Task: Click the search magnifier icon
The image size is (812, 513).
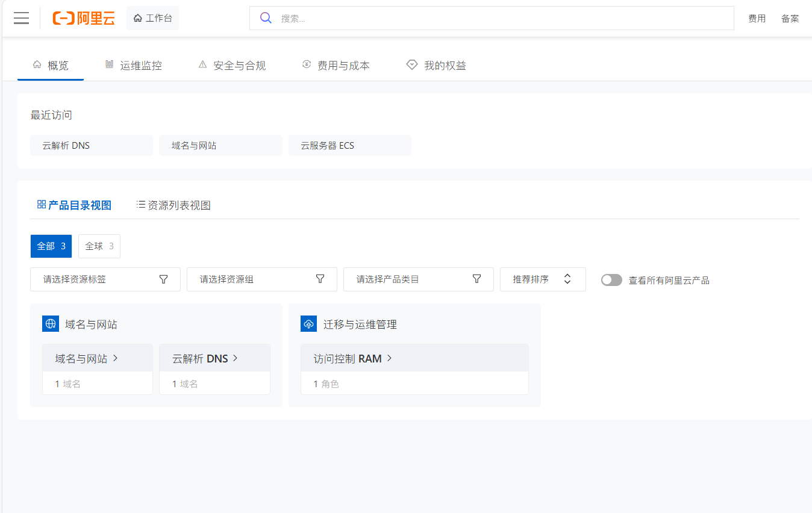Action: [266, 18]
